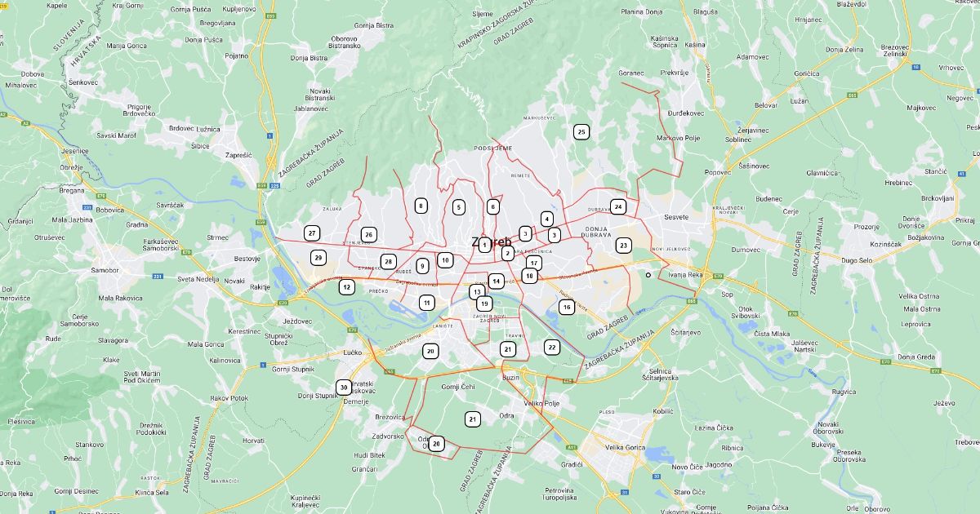The height and width of the screenshot is (514, 980).
Task: Click marker 11 above Lanište
Action: point(426,302)
